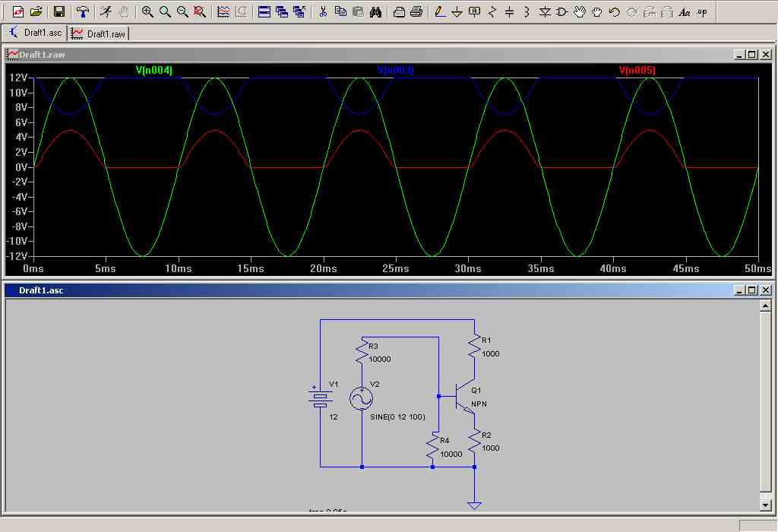Viewport: 778px width, 532px height.
Task: Click the 25ms label on the time axis
Action: (395, 268)
